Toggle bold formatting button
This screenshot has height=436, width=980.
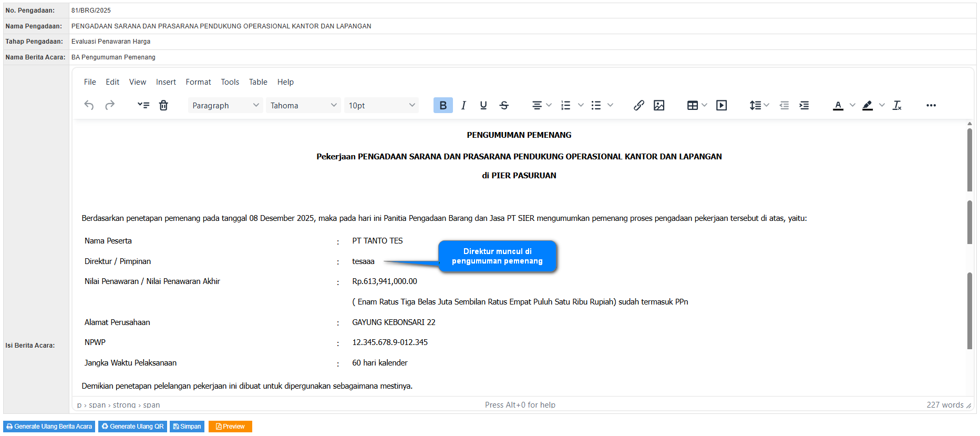[443, 105]
